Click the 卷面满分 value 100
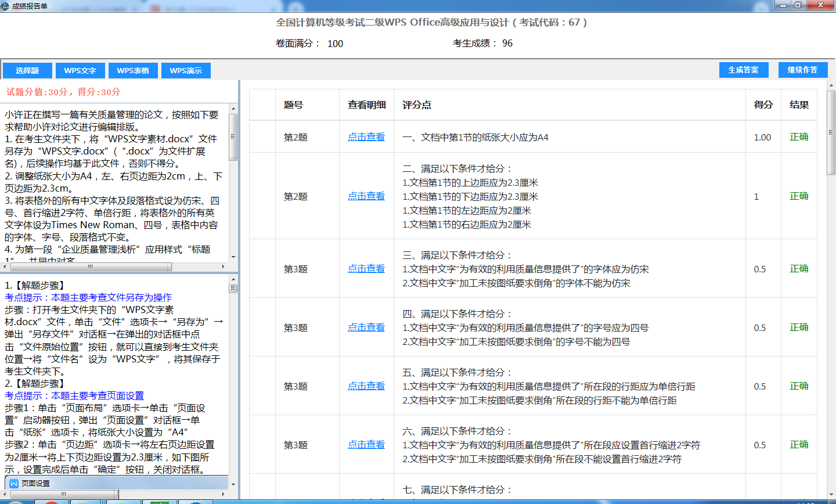The width and height of the screenshot is (836, 504). point(335,44)
